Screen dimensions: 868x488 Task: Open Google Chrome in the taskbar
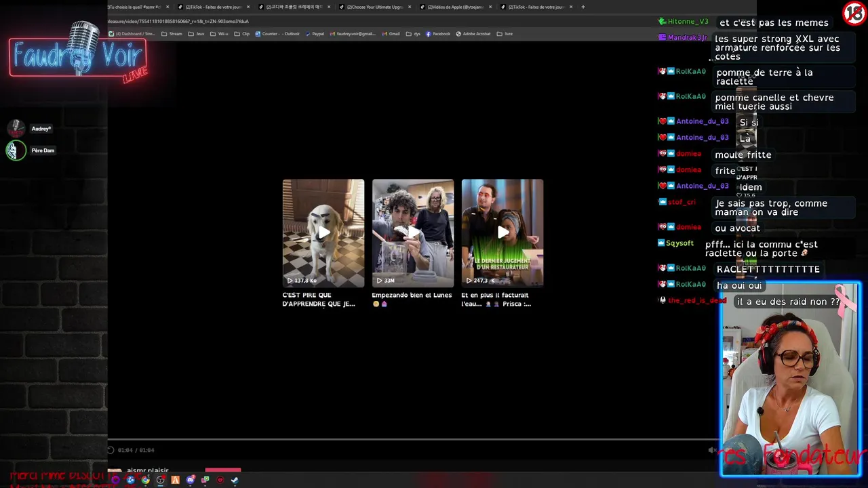click(145, 480)
